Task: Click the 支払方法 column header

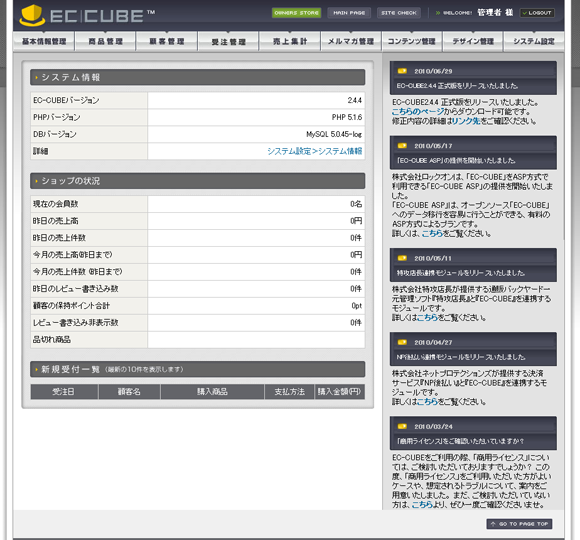Action: (x=289, y=392)
